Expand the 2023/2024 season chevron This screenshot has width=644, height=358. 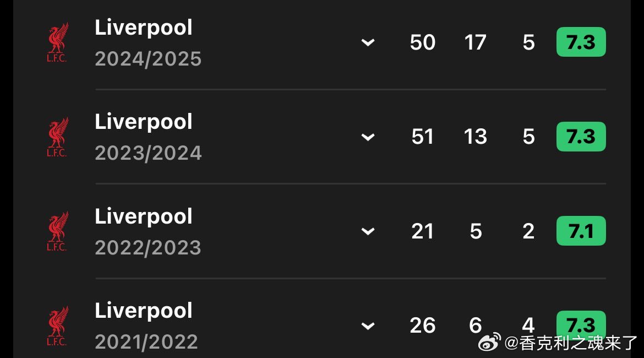click(368, 137)
